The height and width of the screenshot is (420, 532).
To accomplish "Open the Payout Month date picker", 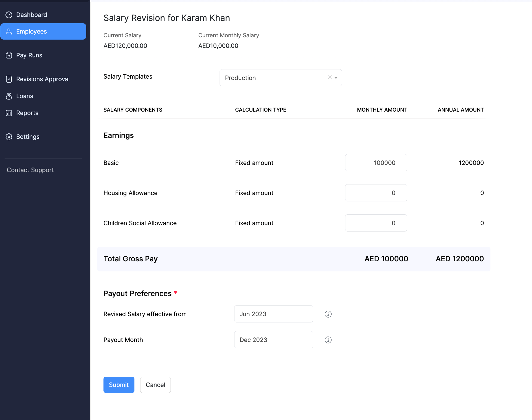I will pyautogui.click(x=273, y=340).
